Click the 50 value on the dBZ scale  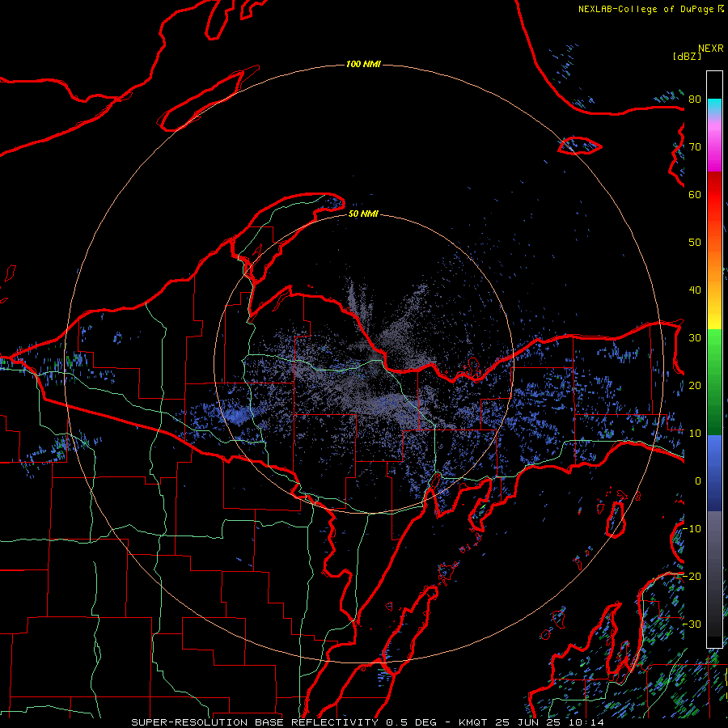point(695,243)
